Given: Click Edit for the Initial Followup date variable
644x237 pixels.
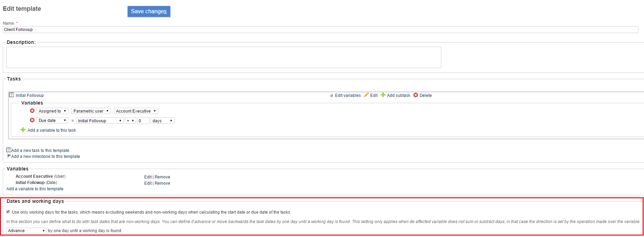Looking at the screenshot, I should 148,183.
